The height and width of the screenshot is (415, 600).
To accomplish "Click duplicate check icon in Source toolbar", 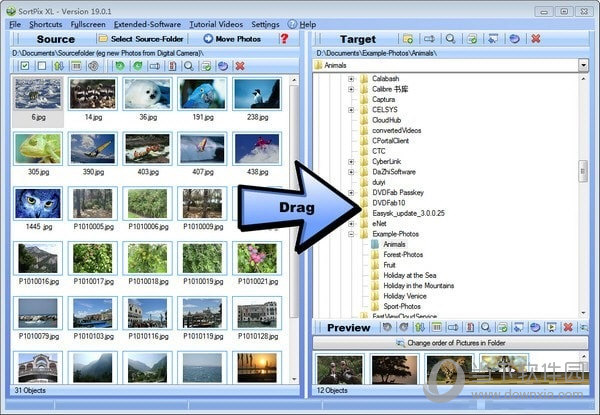I will click(x=206, y=66).
